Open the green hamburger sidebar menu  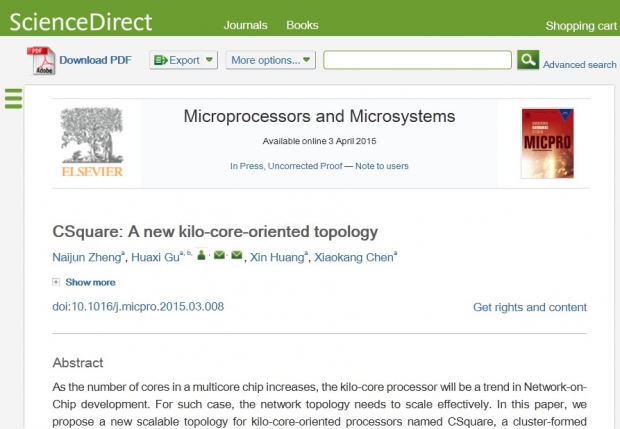13,98
